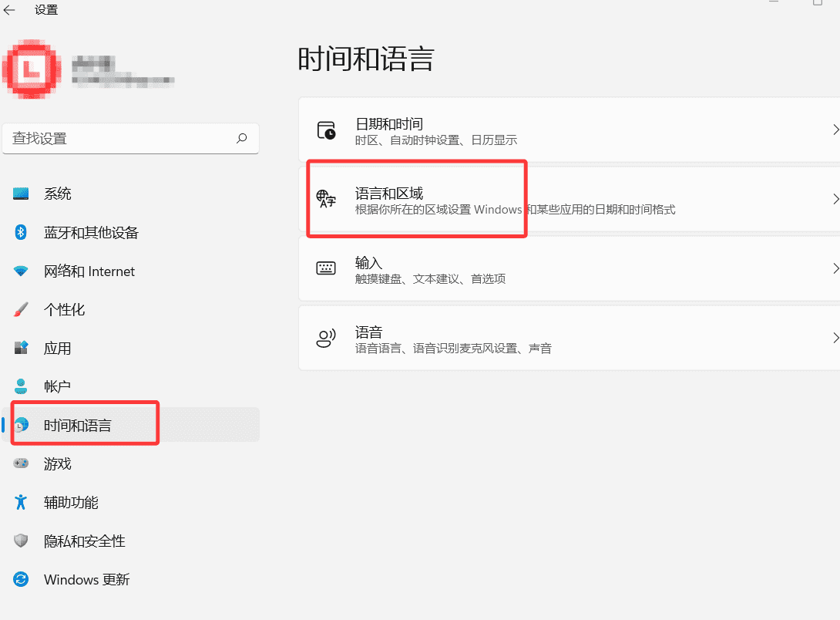The height and width of the screenshot is (620, 840).
Task: Click the accessibility figure icon
Action: point(21,502)
